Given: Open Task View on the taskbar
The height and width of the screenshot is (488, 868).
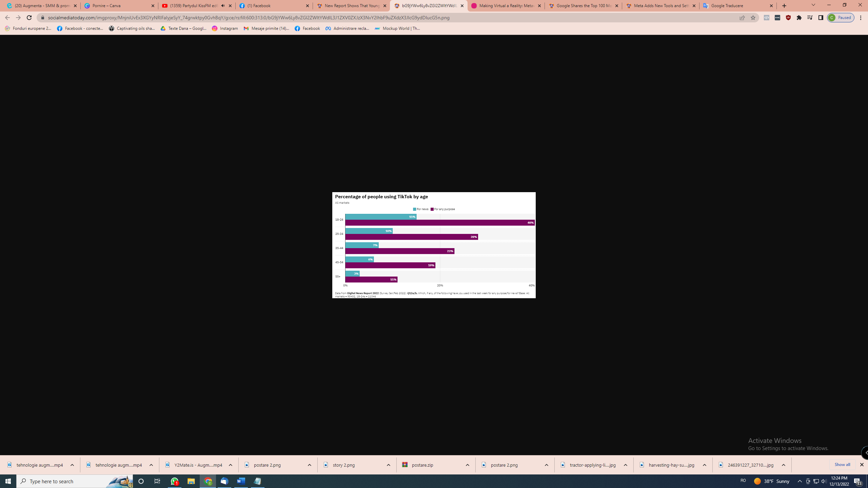Looking at the screenshot, I should pos(157,481).
